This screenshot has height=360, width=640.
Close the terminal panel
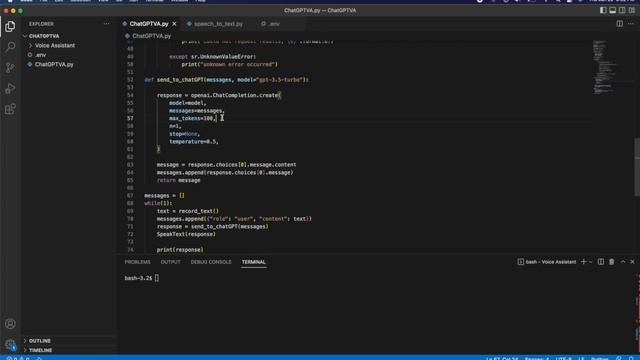pyautogui.click(x=632, y=262)
